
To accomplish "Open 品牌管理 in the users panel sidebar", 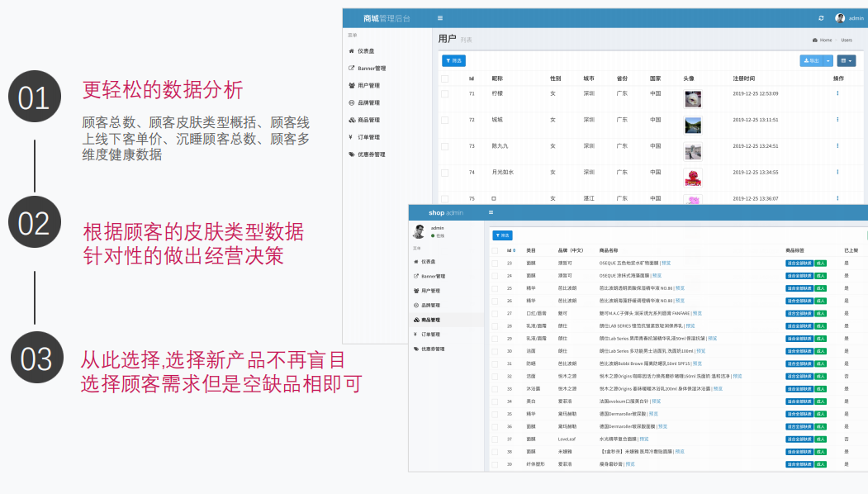I will [x=368, y=103].
